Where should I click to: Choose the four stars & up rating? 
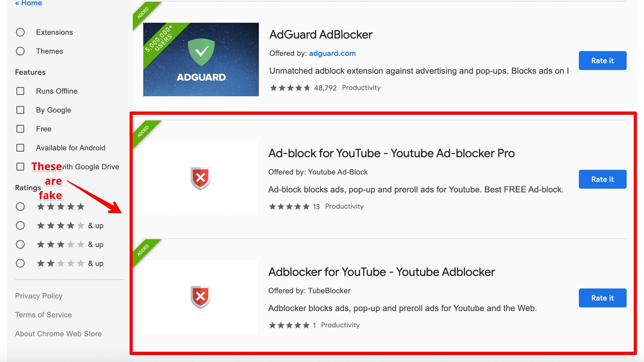click(20, 225)
